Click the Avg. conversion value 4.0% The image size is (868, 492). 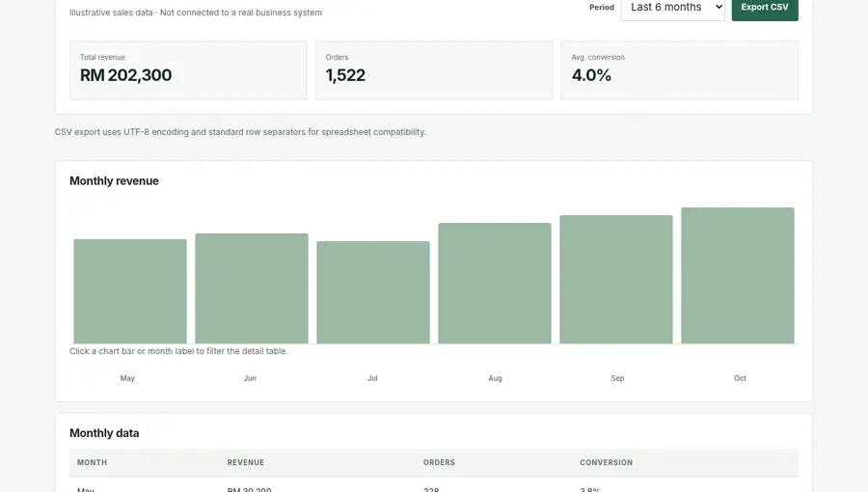pos(591,75)
